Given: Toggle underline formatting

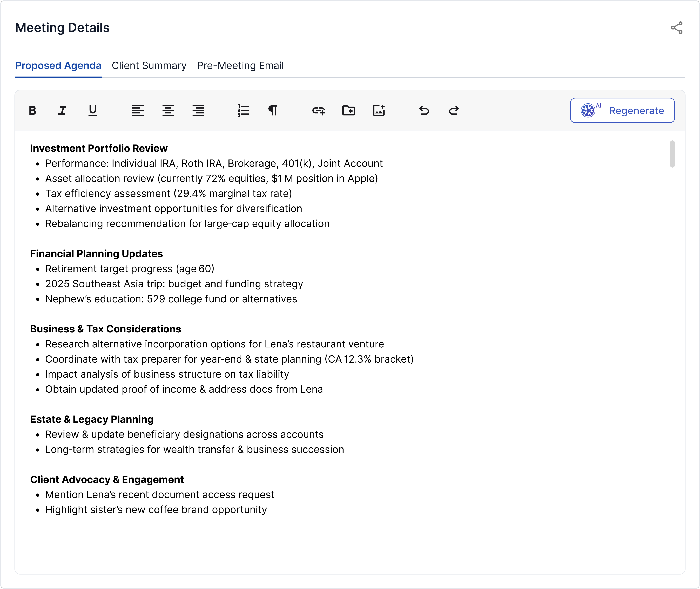Looking at the screenshot, I should [92, 111].
